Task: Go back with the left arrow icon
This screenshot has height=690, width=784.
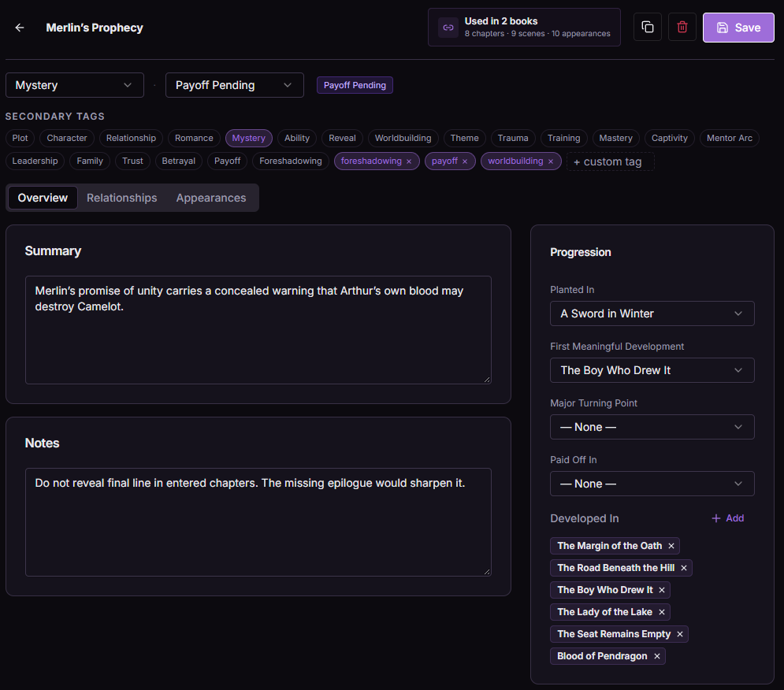Action: click(x=20, y=28)
